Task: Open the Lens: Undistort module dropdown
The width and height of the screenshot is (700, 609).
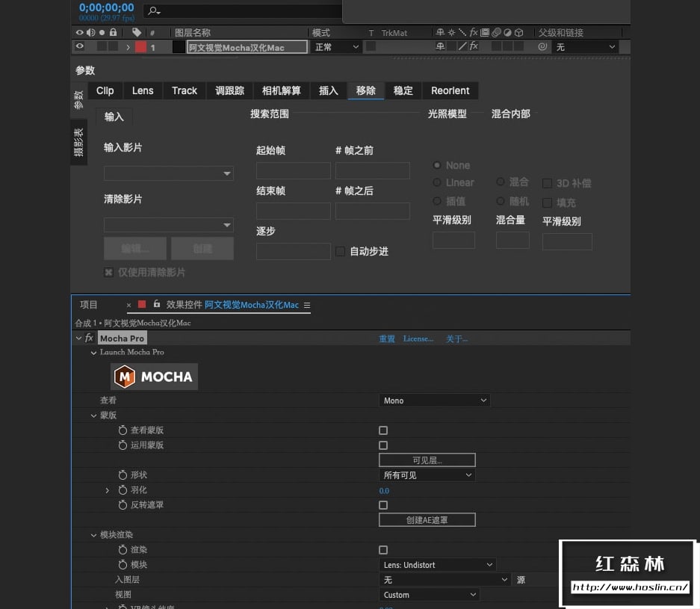Action: pyautogui.click(x=438, y=565)
